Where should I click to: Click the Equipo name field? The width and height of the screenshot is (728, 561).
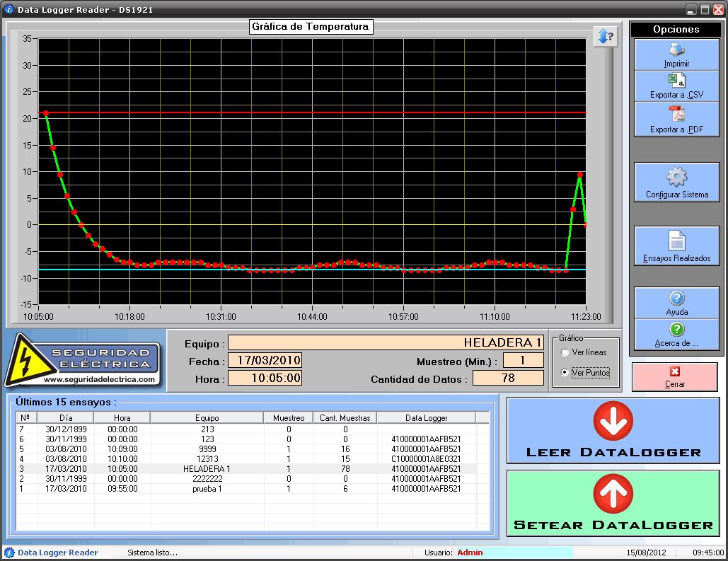pyautogui.click(x=386, y=342)
